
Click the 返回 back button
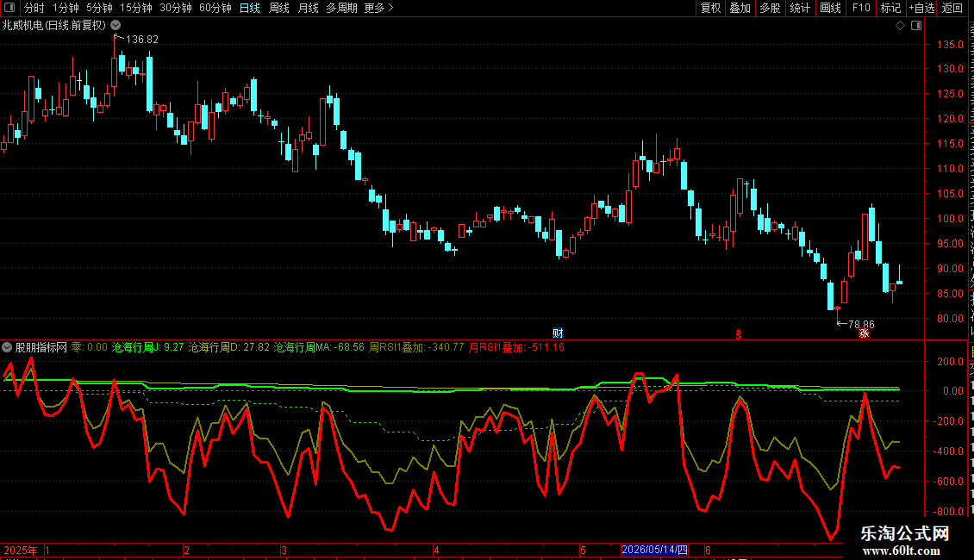pos(952,8)
